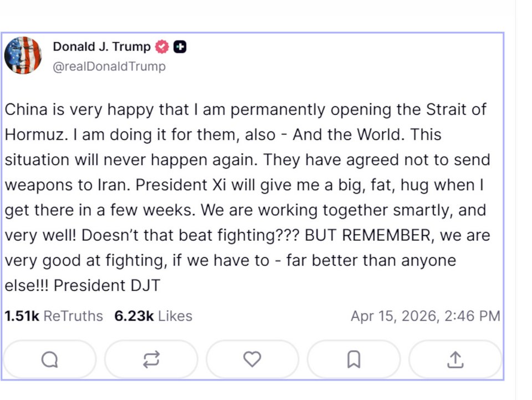Visit the @realDonaldTrump handle link
Viewport: 532px width, 400px height.
[x=109, y=67]
